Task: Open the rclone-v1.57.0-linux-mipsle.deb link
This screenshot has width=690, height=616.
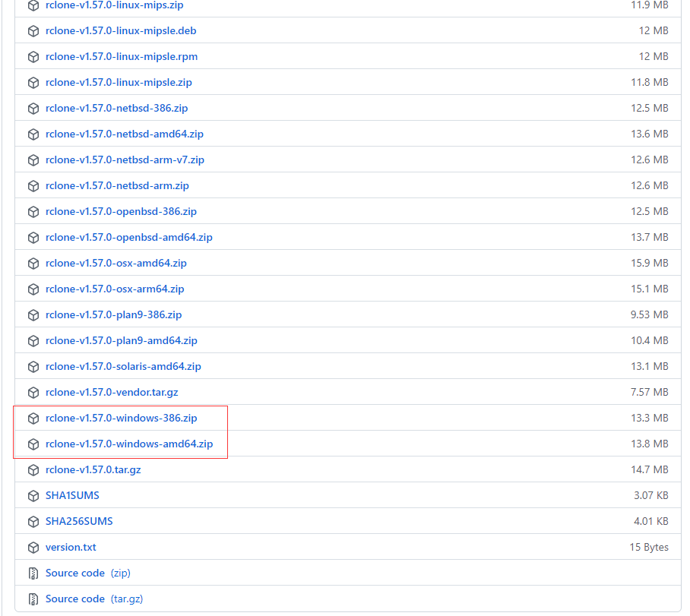Action: (121, 30)
